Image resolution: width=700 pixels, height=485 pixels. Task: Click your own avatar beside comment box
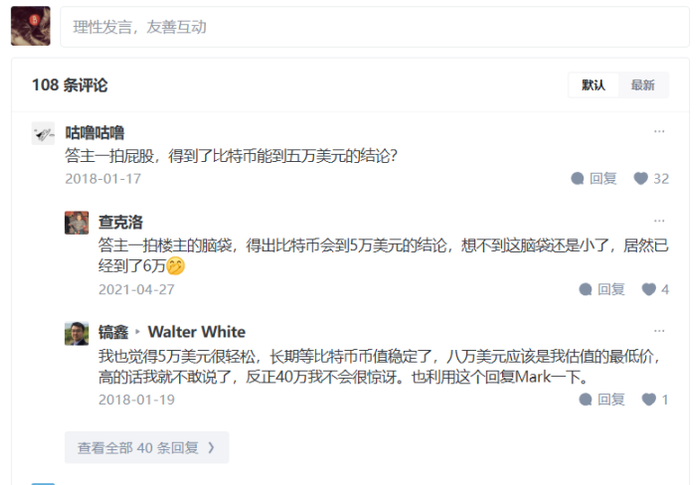pyautogui.click(x=31, y=26)
